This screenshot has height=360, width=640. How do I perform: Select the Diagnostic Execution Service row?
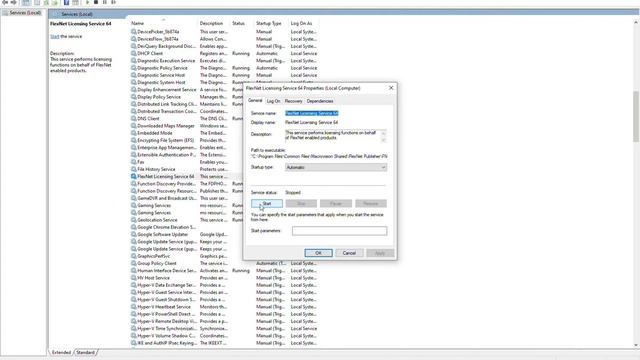pos(224,60)
